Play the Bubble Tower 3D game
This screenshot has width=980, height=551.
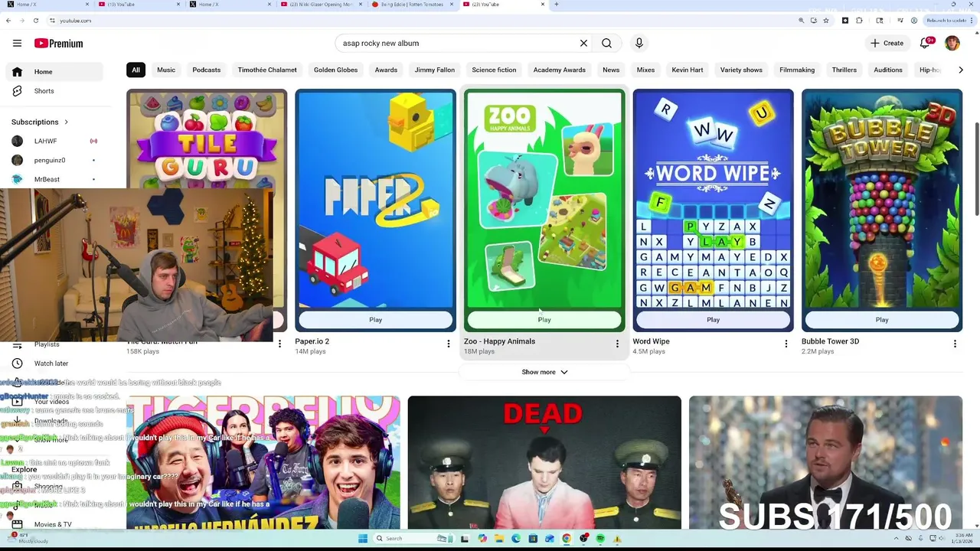pyautogui.click(x=882, y=320)
